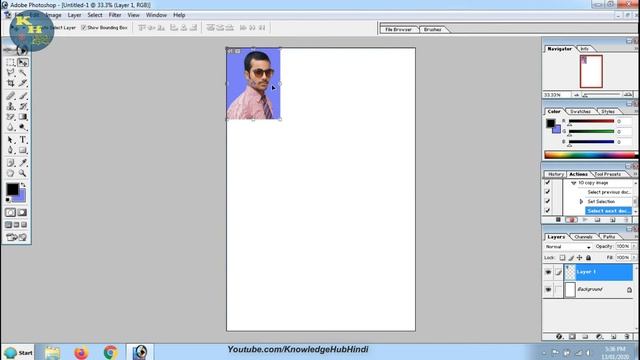The image size is (640, 360).
Task: Enable Lock position checkbox in Layers
Action: pos(580,258)
